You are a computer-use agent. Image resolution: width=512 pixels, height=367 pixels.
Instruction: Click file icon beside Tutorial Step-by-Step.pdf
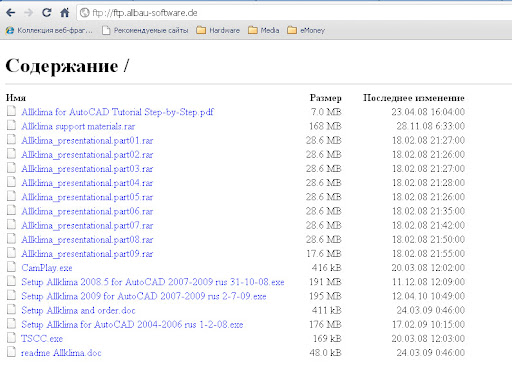[11, 111]
